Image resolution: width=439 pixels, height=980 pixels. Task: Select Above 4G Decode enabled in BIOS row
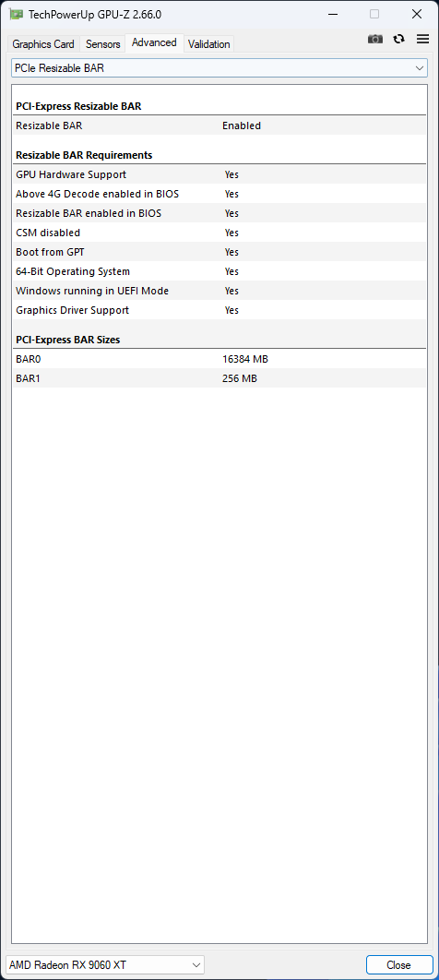pyautogui.click(x=219, y=194)
